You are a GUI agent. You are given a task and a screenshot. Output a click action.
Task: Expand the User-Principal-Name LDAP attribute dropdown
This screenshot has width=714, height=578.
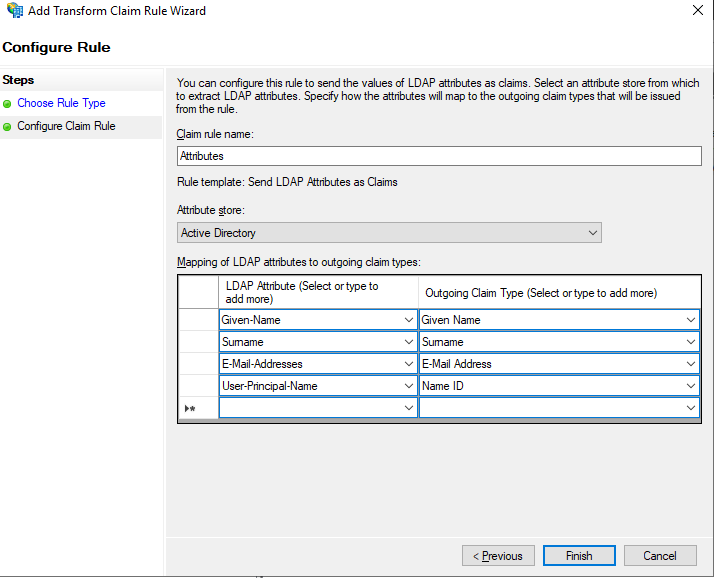coord(408,386)
